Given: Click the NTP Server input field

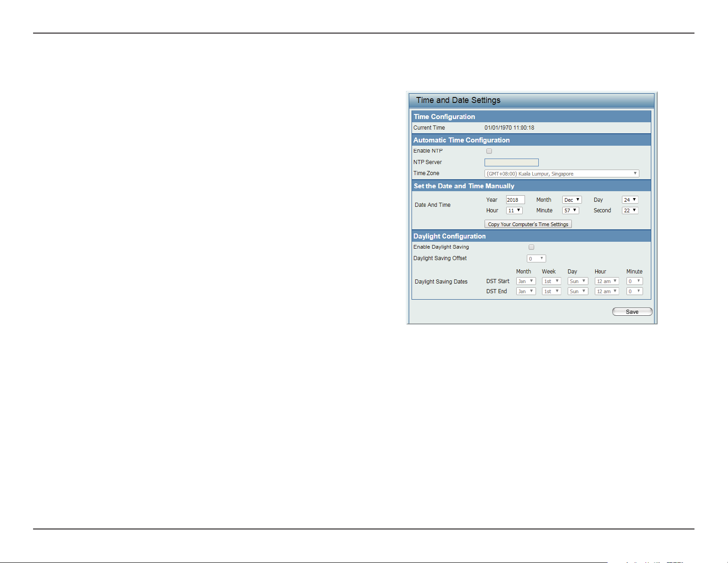Looking at the screenshot, I should click(511, 162).
